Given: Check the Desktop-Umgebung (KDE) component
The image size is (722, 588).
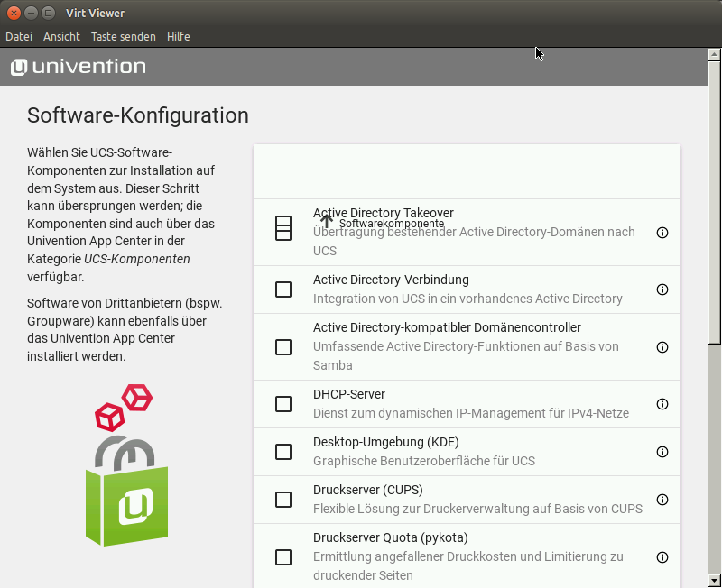Looking at the screenshot, I should (x=283, y=452).
